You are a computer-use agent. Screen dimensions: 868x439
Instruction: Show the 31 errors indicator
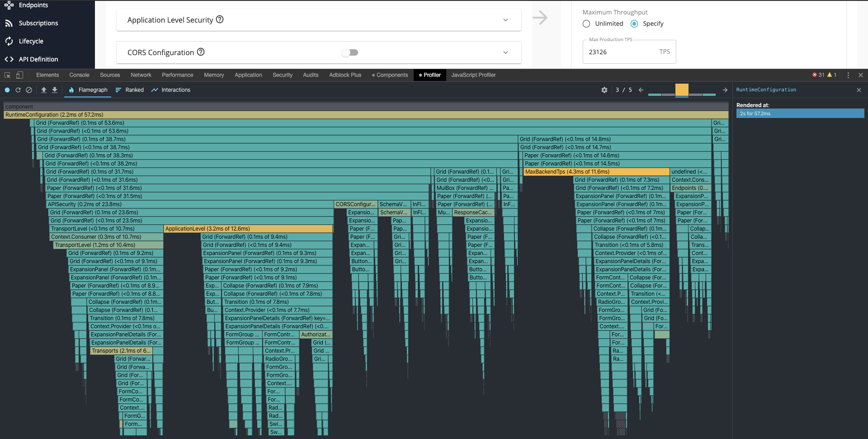pos(818,75)
